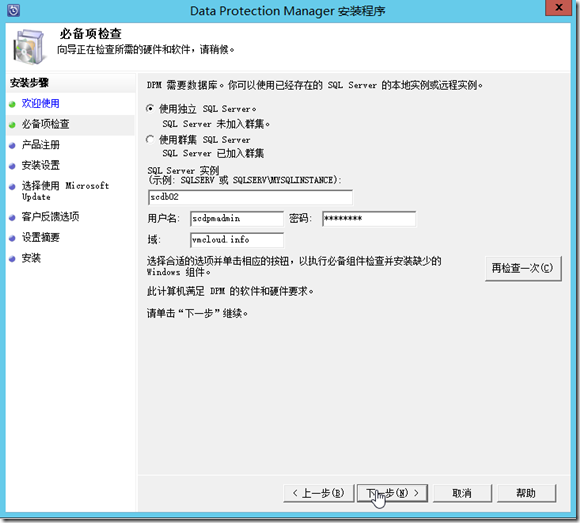The image size is (580, 523).
Task: Click the username field containing scdpmadmin
Action: pos(237,219)
